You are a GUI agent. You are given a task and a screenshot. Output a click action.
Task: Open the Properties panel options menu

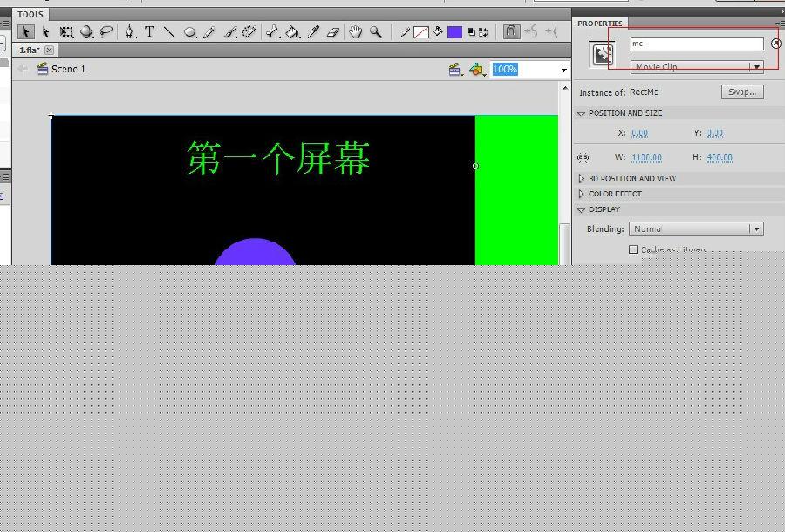[780, 24]
